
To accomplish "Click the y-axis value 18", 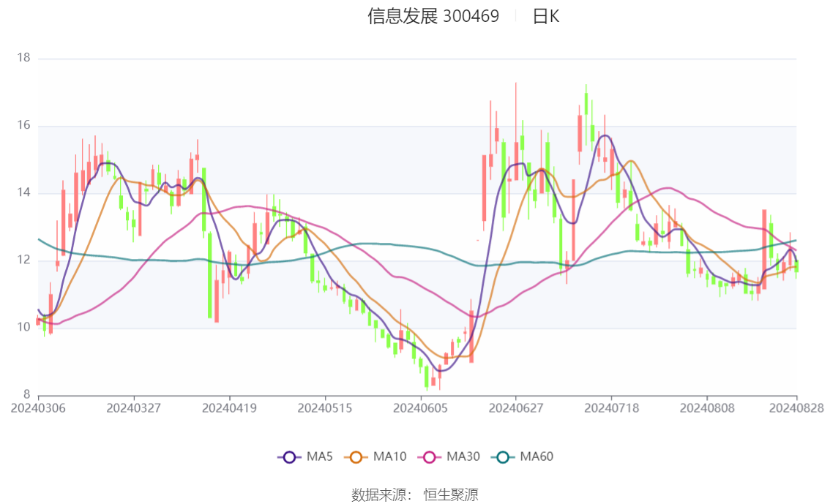I will point(24,58).
